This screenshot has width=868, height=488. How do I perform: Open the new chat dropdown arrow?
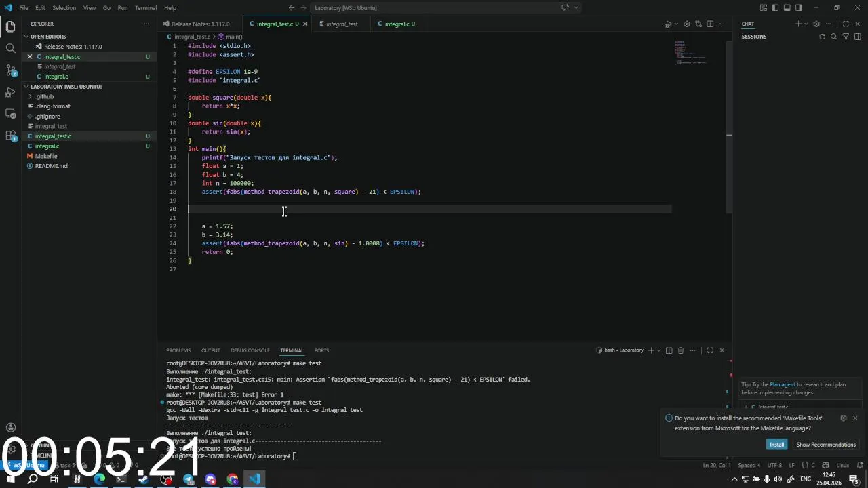(806, 24)
